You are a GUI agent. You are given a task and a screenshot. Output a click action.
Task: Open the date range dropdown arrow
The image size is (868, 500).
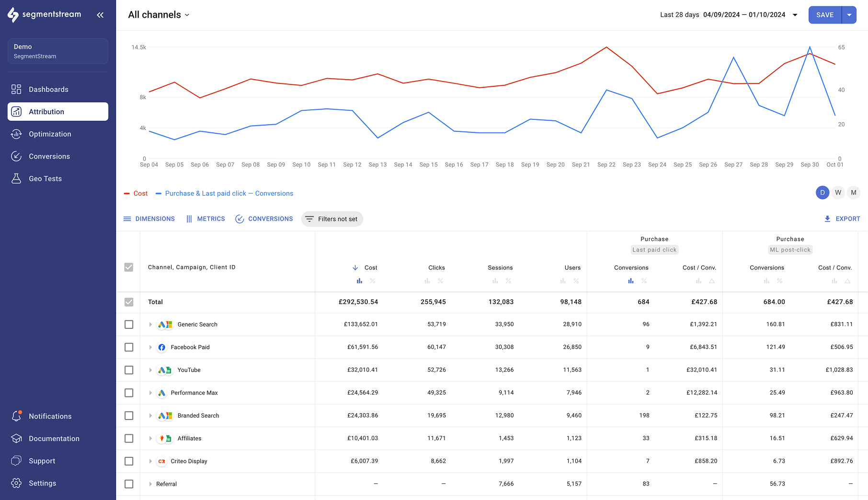tap(795, 15)
